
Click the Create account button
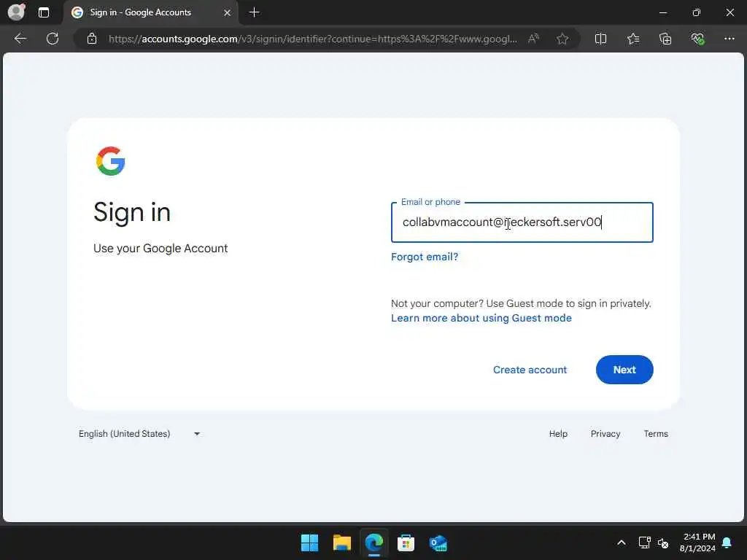[x=530, y=370]
